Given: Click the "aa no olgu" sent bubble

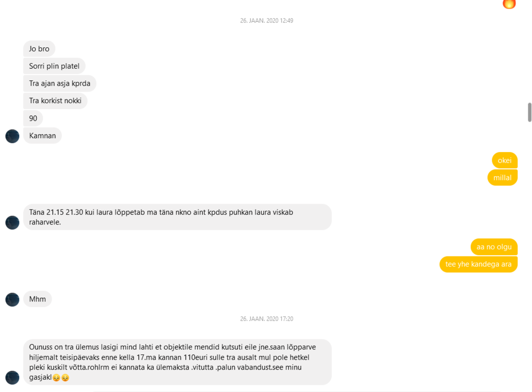Looking at the screenshot, I should click(x=494, y=247).
